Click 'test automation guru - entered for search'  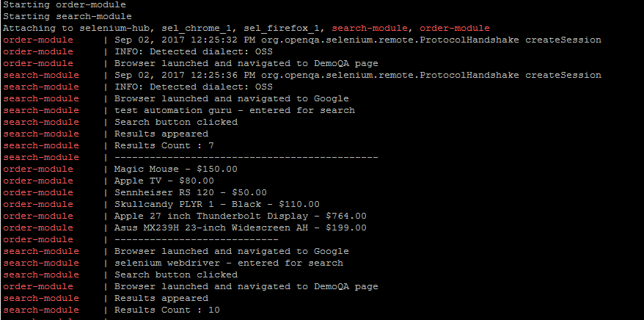(x=235, y=111)
